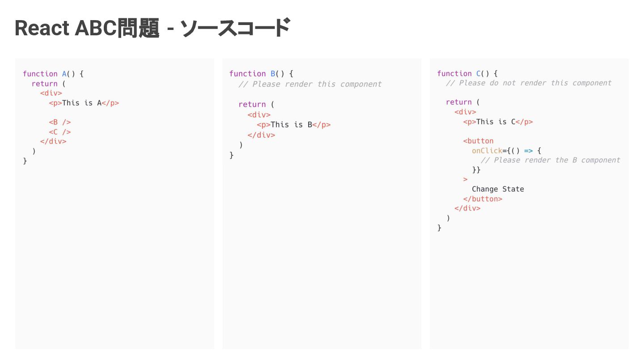Click the '<B />' tag in component A
Screen dimensions: 644x362
point(60,122)
